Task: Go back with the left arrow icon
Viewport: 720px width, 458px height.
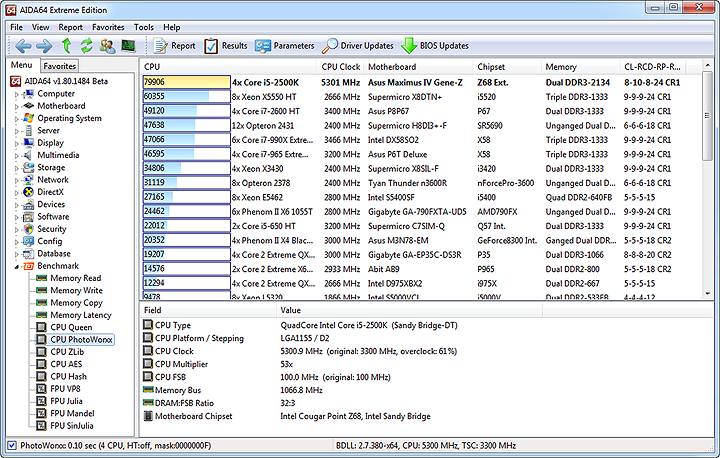Action: tap(23, 46)
